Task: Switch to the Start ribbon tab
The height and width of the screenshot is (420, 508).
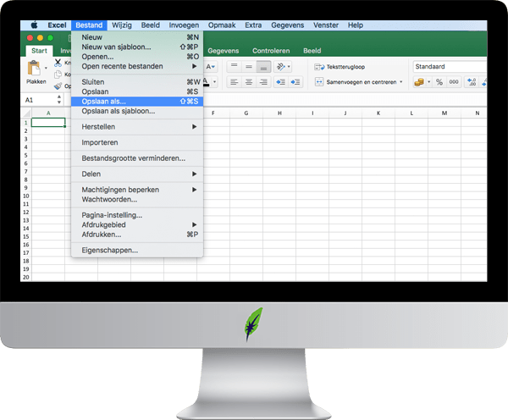Action: (39, 51)
